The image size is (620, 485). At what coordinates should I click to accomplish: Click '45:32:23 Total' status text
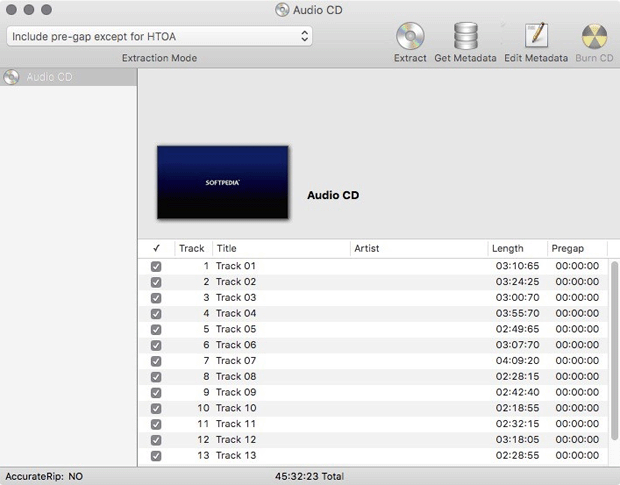(309, 476)
